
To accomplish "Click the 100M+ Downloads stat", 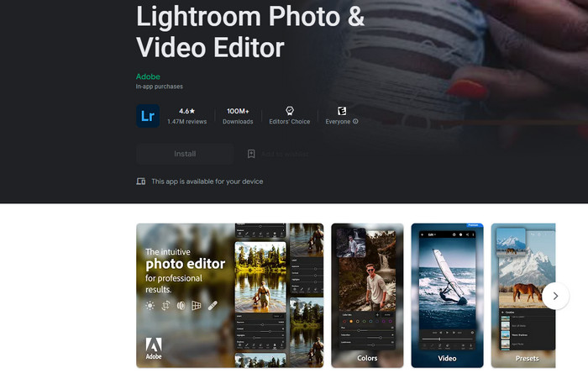I will coord(238,116).
